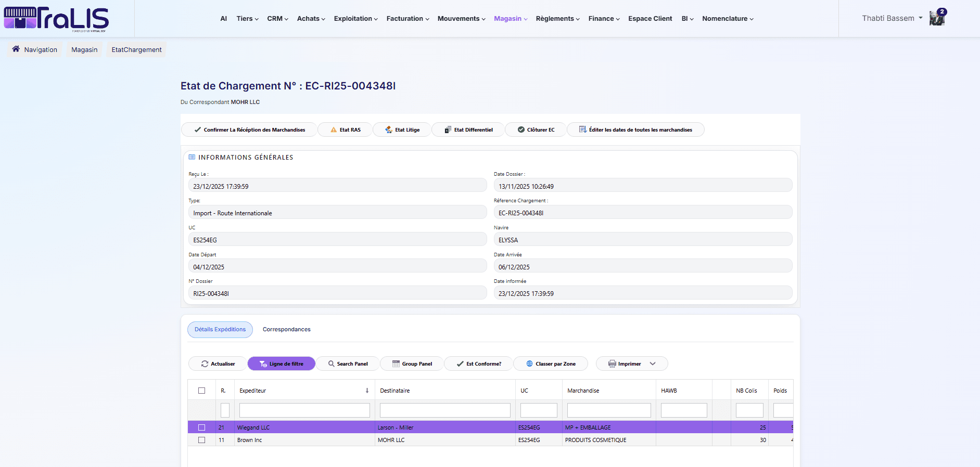Click the Destinataire filter input field
The height and width of the screenshot is (467, 980).
(445, 410)
